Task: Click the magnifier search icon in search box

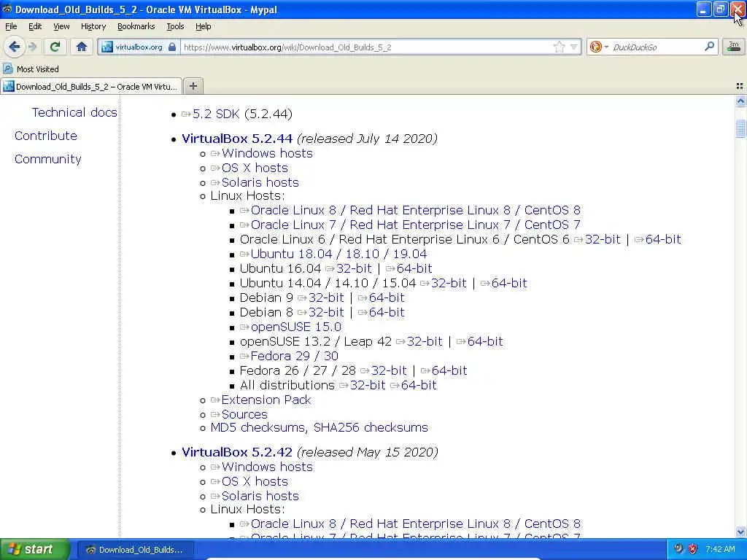Action: click(x=709, y=47)
